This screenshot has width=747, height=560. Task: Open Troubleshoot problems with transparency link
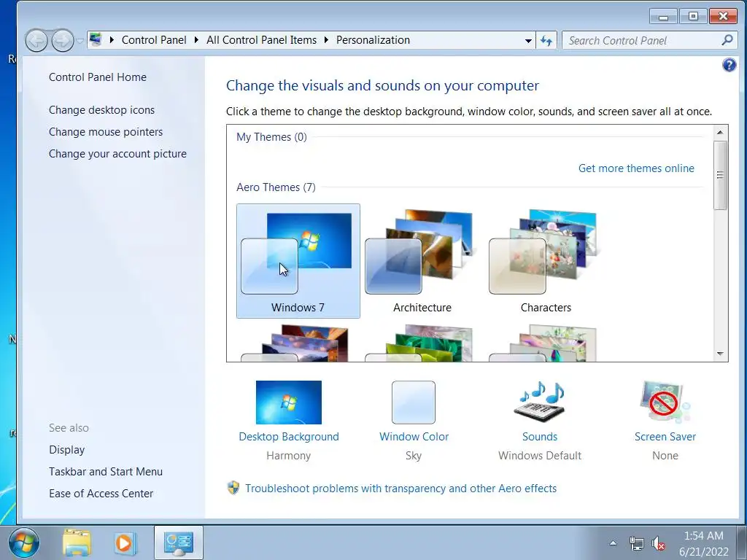click(x=400, y=489)
